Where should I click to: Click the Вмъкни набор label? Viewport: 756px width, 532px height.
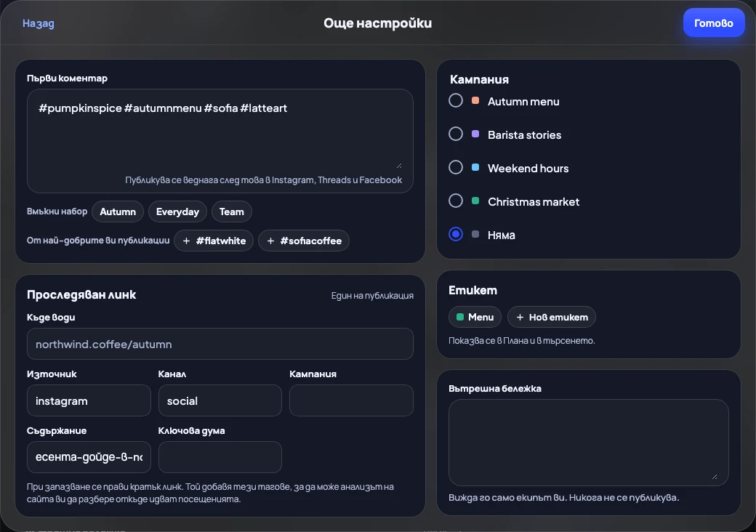click(x=57, y=211)
